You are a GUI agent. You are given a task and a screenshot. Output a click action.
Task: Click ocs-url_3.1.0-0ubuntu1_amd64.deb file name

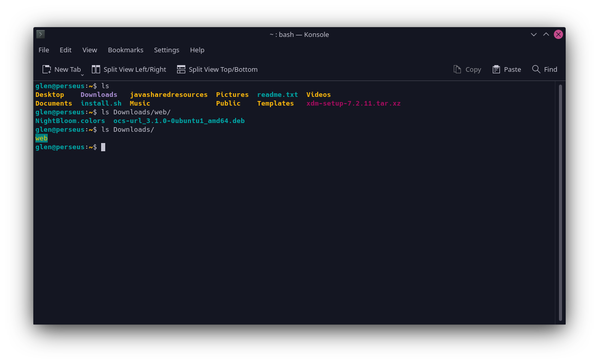click(x=179, y=121)
